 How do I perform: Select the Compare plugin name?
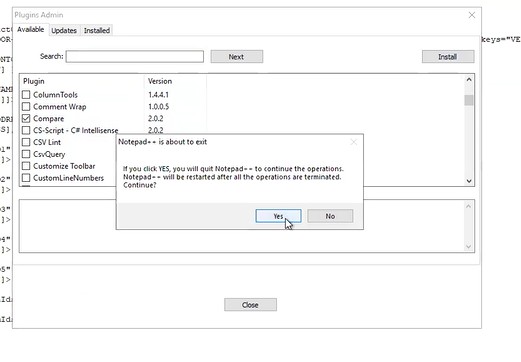point(49,119)
